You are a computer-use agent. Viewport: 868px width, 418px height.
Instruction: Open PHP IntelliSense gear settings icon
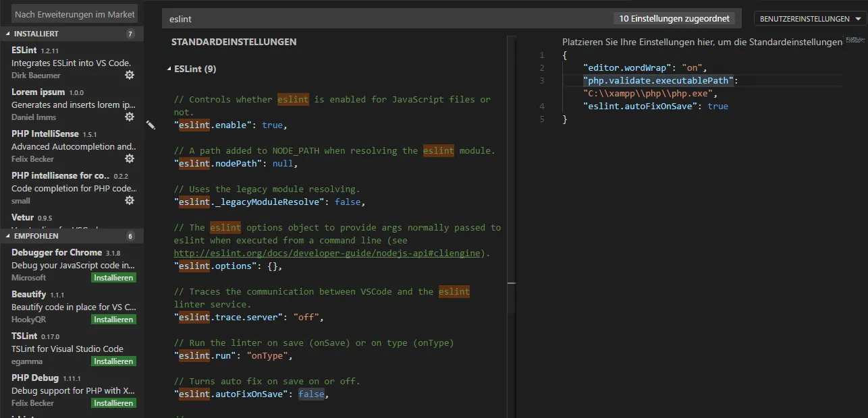click(130, 159)
